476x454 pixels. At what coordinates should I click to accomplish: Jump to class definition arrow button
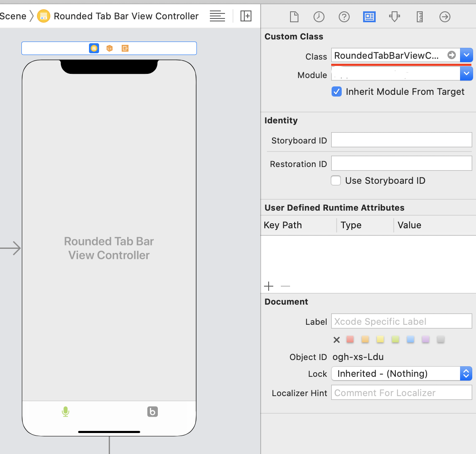pyautogui.click(x=452, y=55)
